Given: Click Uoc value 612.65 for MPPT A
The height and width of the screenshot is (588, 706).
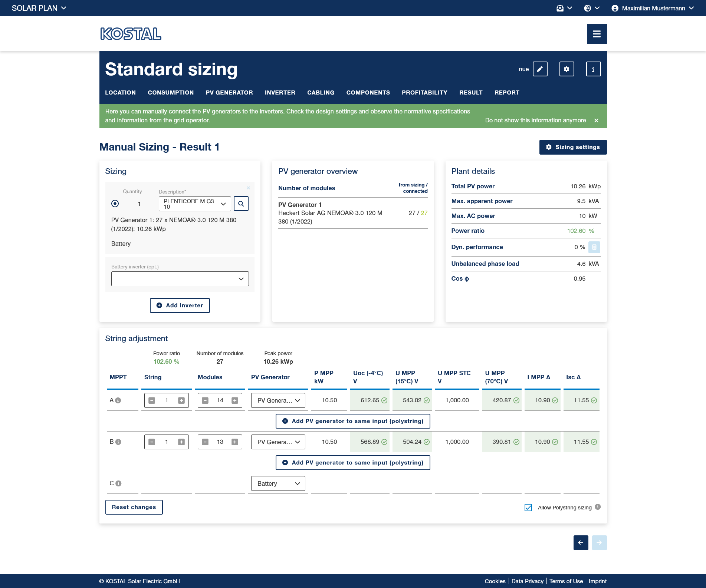Looking at the screenshot, I should point(370,400).
